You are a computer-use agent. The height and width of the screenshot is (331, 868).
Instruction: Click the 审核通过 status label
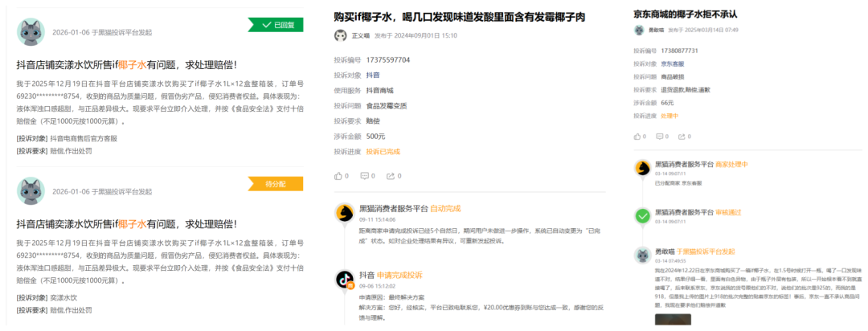[728, 212]
